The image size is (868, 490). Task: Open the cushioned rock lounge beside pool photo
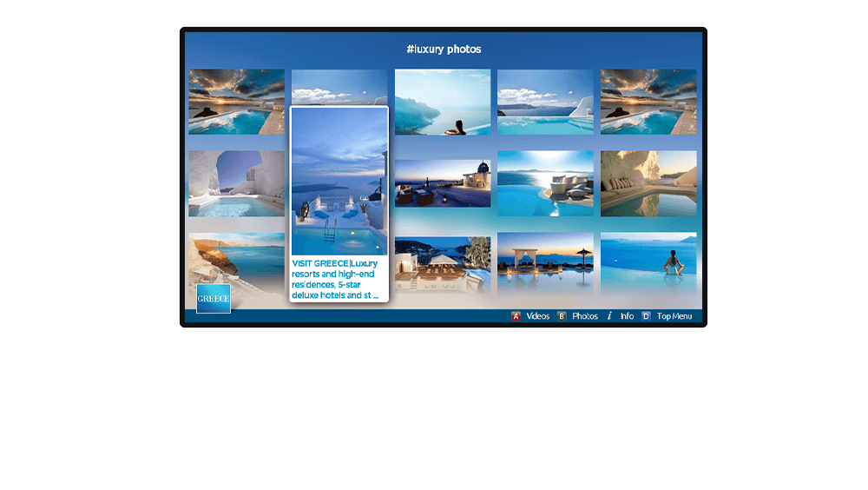pos(648,183)
